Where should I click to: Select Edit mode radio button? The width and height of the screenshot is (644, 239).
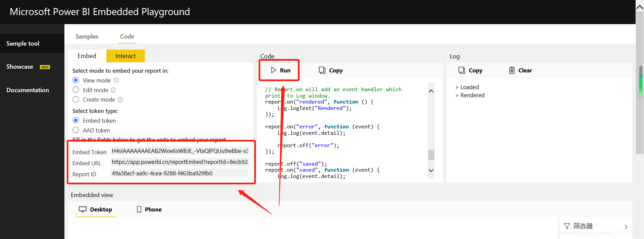(76, 90)
